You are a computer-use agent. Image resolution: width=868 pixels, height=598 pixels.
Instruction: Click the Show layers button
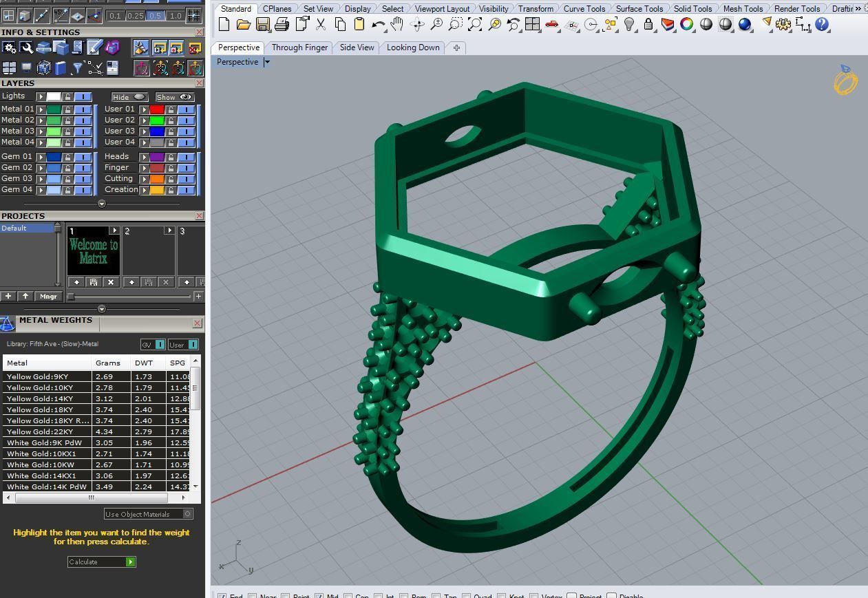click(x=175, y=97)
